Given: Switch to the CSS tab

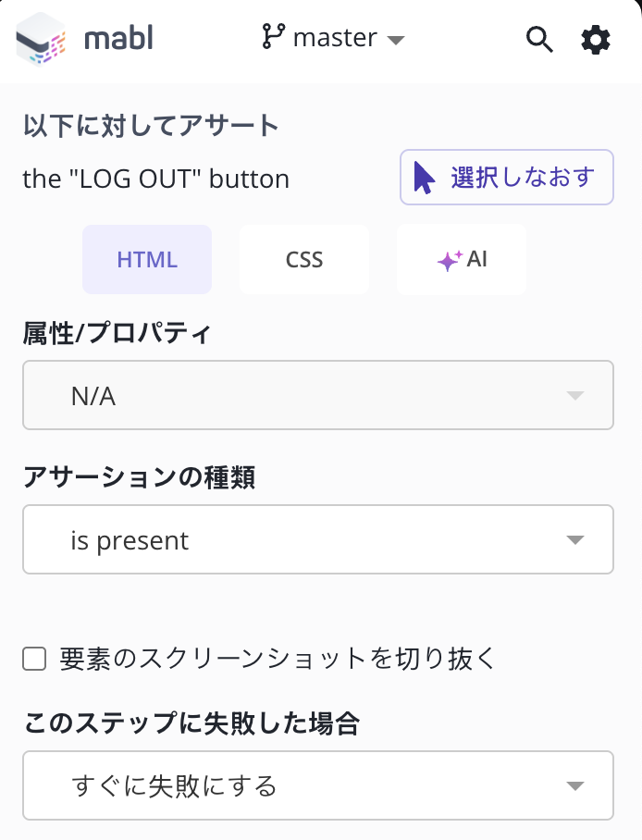Looking at the screenshot, I should 303,259.
